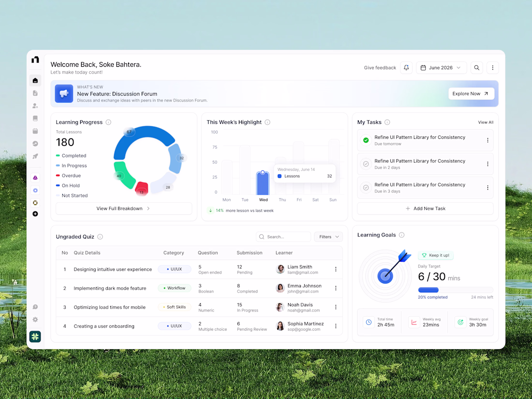
Task: Open the Home dashboard icon in sidebar
Action: 35,81
